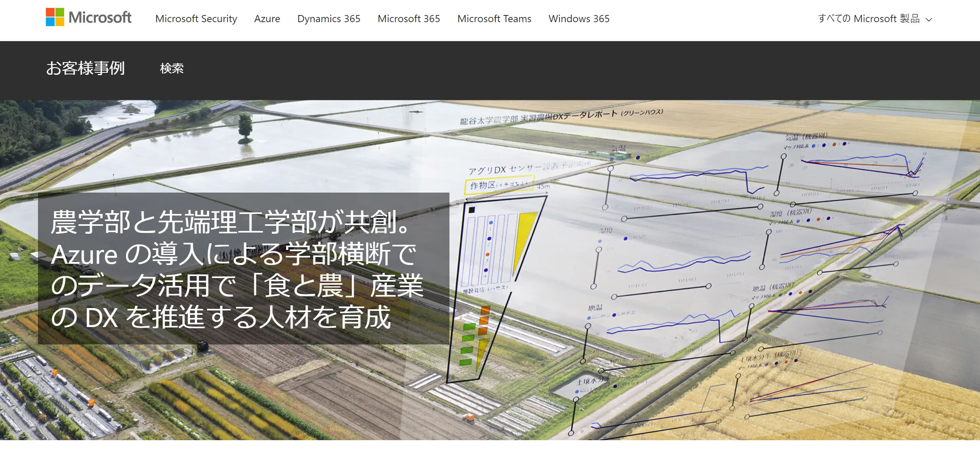The height and width of the screenshot is (454, 980).
Task: Open the Microsoft Teams link
Action: [494, 19]
